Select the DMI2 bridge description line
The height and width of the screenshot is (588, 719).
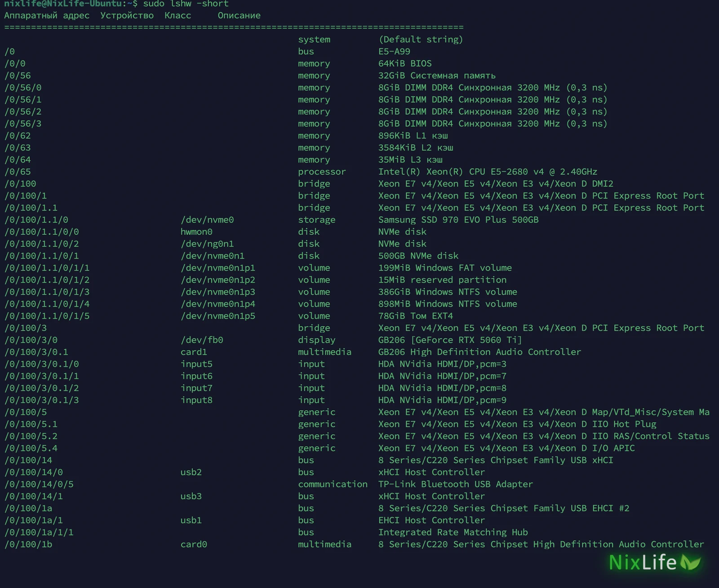[496, 184]
